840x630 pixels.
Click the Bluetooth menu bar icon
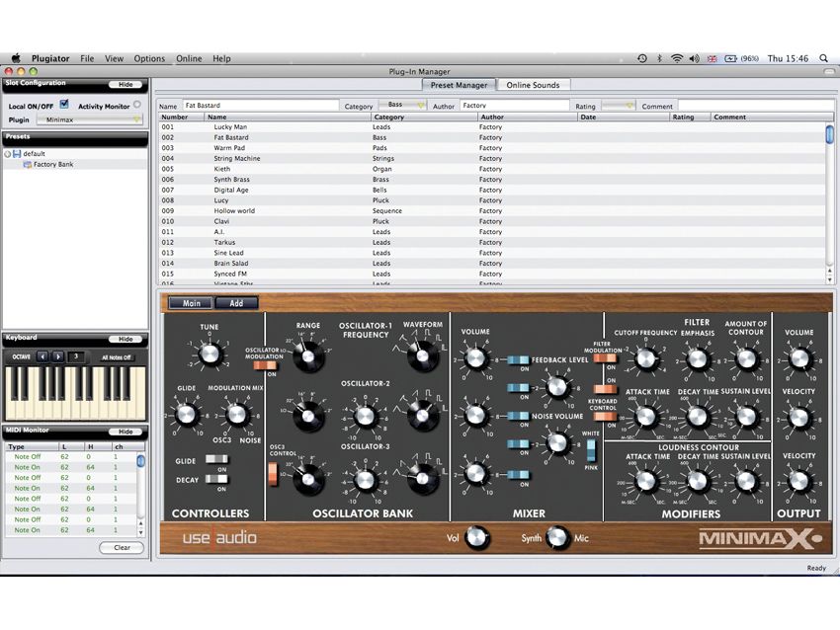(x=659, y=58)
